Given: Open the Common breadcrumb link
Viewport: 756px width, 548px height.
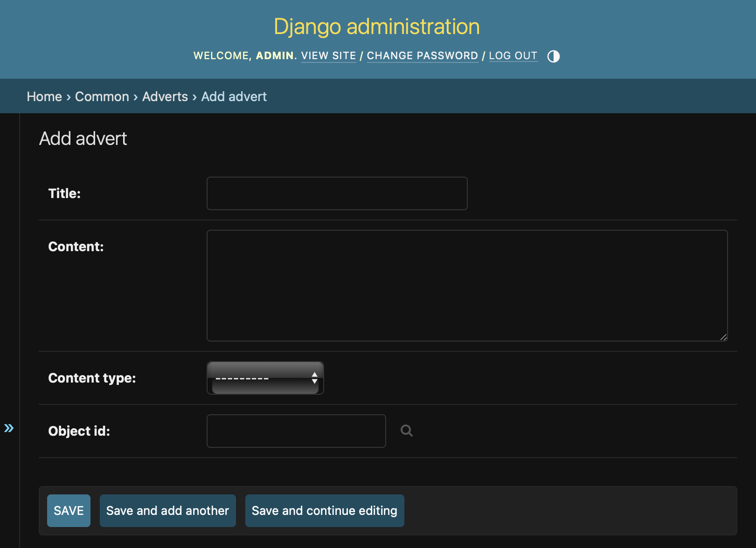Looking at the screenshot, I should pyautogui.click(x=102, y=96).
